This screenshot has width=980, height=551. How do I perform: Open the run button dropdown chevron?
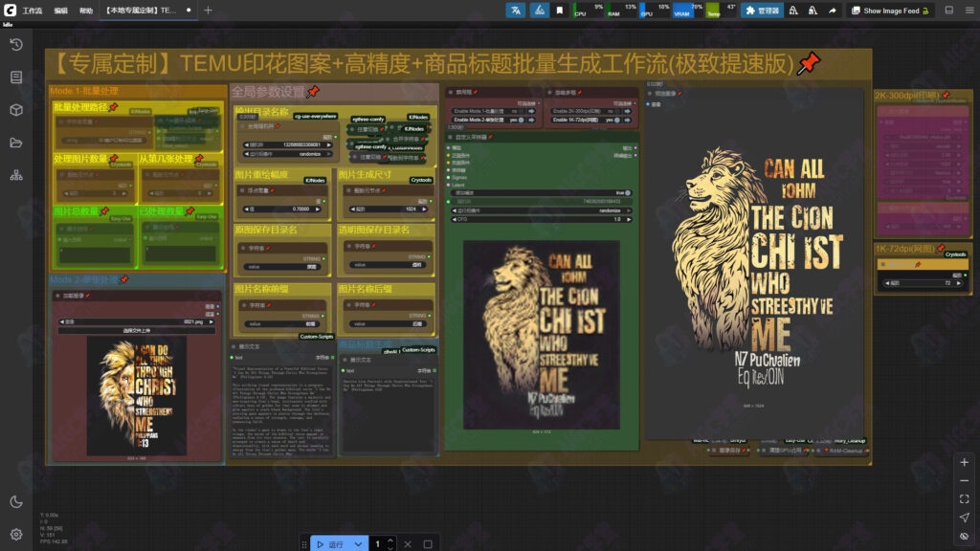tap(358, 544)
